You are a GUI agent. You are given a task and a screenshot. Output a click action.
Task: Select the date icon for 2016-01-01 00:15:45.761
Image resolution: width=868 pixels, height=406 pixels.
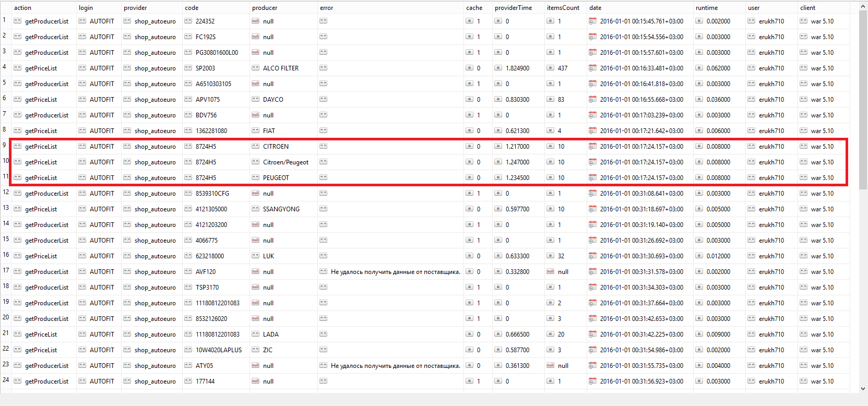592,21
